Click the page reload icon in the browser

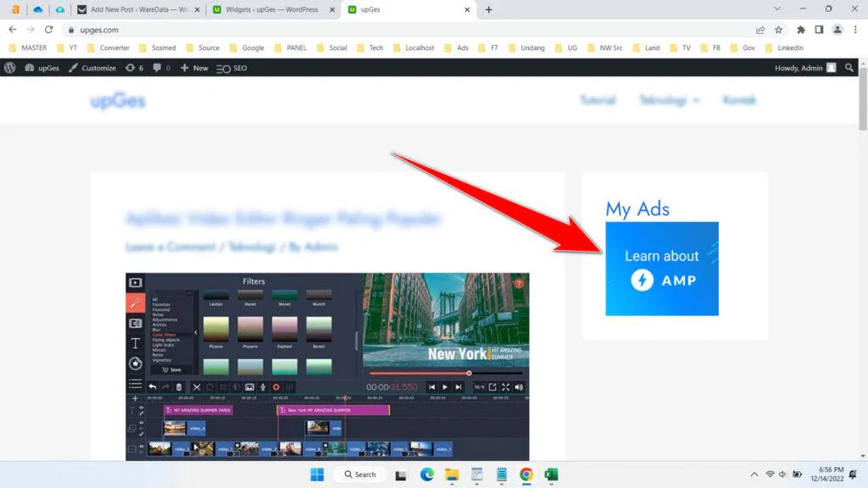coord(48,29)
